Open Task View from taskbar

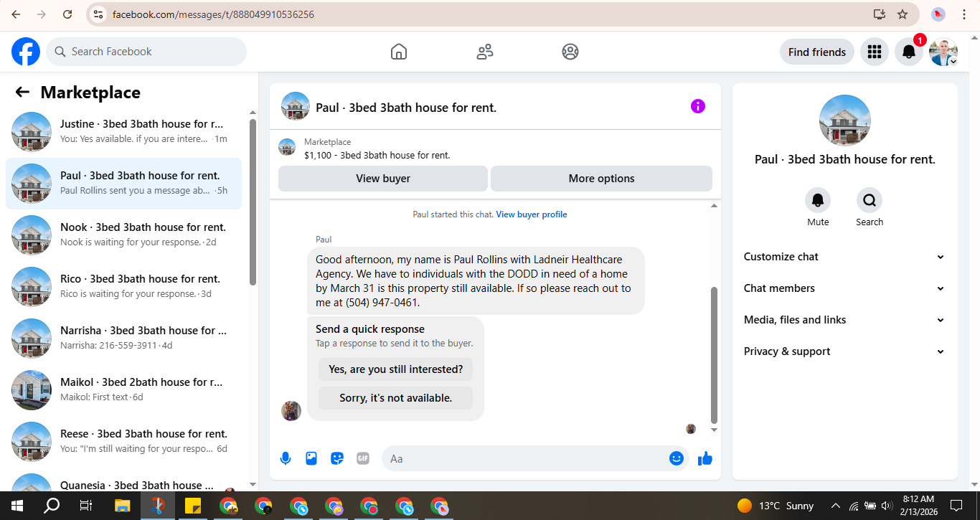pos(86,506)
